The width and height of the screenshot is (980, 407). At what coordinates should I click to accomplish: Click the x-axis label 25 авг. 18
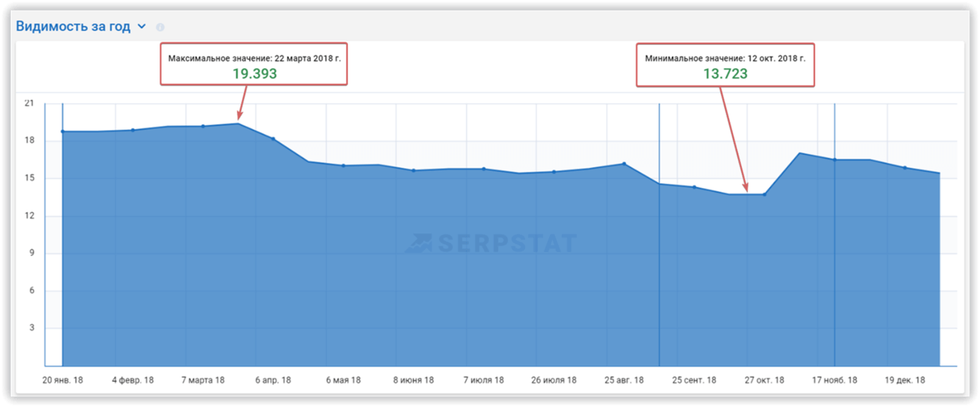click(x=624, y=381)
